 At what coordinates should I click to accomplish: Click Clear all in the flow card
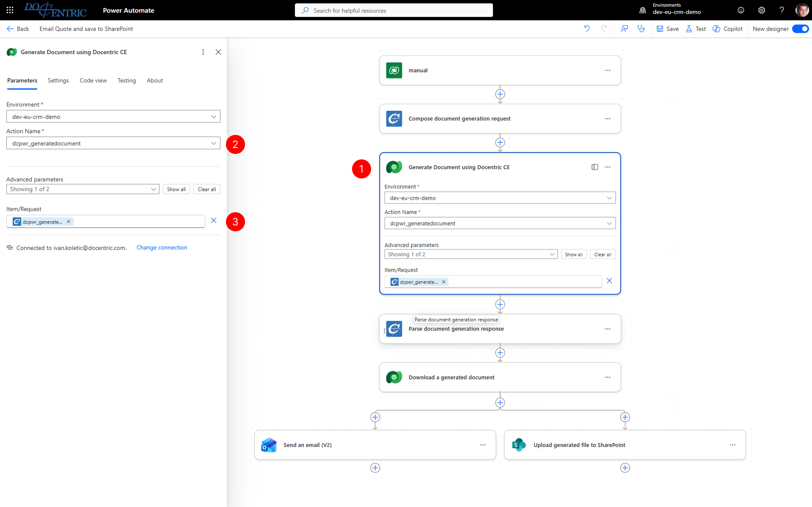tap(603, 254)
